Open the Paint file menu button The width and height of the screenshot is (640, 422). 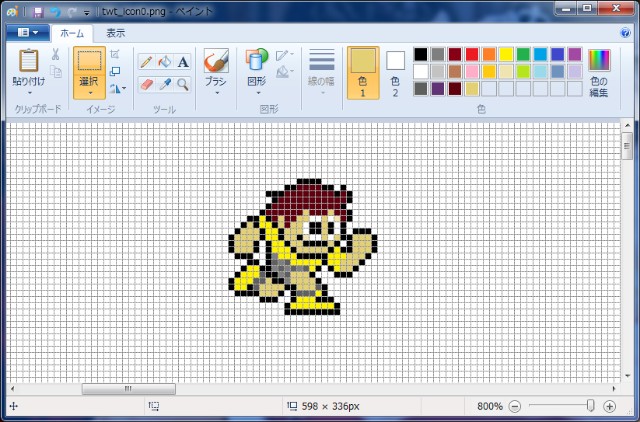click(28, 33)
